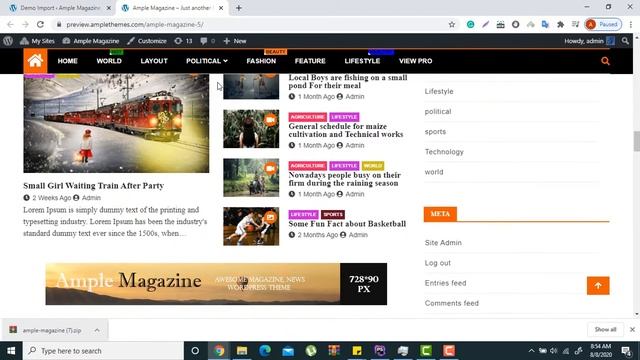This screenshot has height=360, width=640.
Task: Select the FEATURE menu item
Action: [310, 61]
